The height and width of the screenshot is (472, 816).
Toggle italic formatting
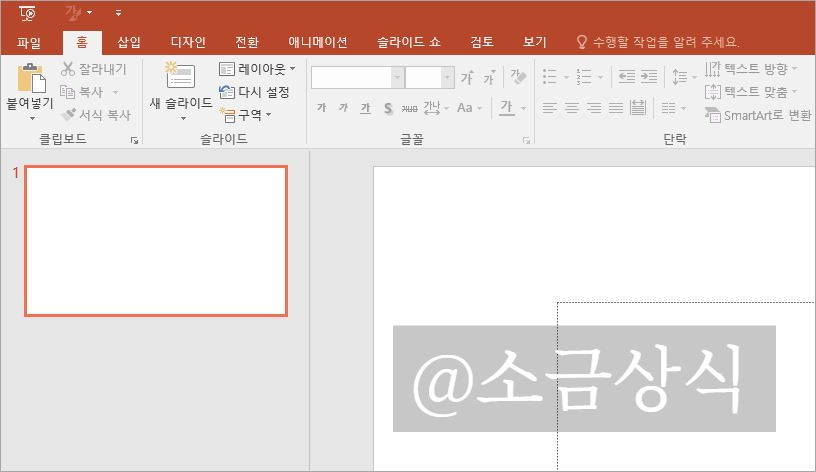(x=343, y=108)
